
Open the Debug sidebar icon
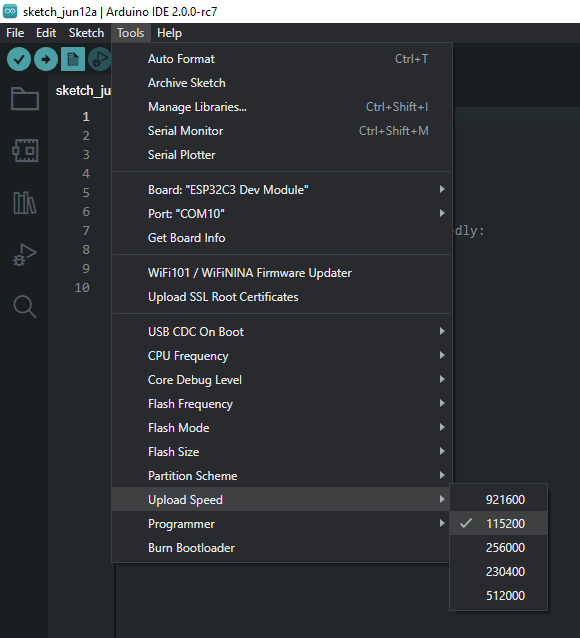pyautogui.click(x=25, y=255)
